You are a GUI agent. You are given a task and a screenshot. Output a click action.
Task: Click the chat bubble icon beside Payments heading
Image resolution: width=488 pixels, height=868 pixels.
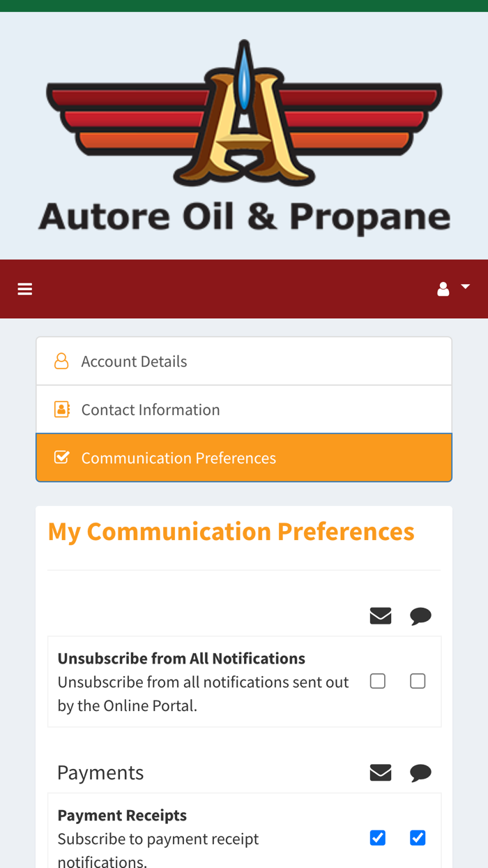pos(421,772)
